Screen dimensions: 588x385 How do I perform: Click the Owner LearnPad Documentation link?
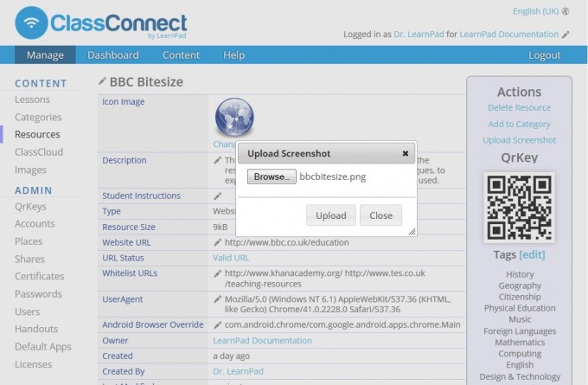[263, 341]
